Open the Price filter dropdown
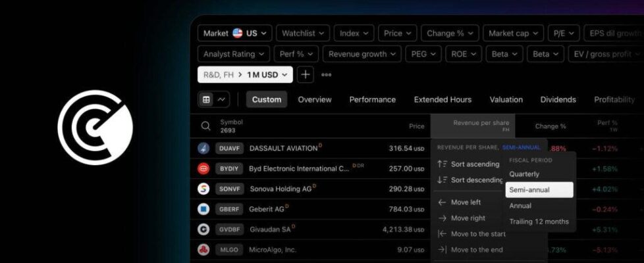The image size is (644, 263). click(x=397, y=34)
